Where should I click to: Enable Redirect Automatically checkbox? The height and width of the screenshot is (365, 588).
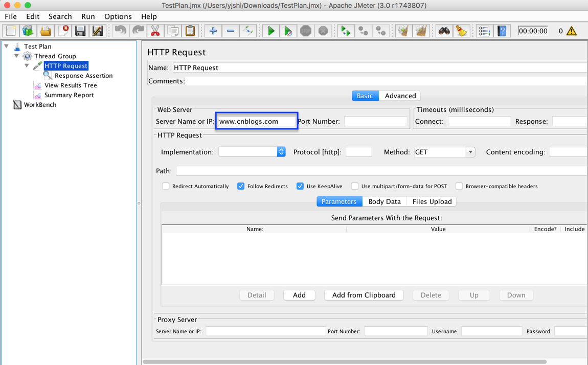166,186
